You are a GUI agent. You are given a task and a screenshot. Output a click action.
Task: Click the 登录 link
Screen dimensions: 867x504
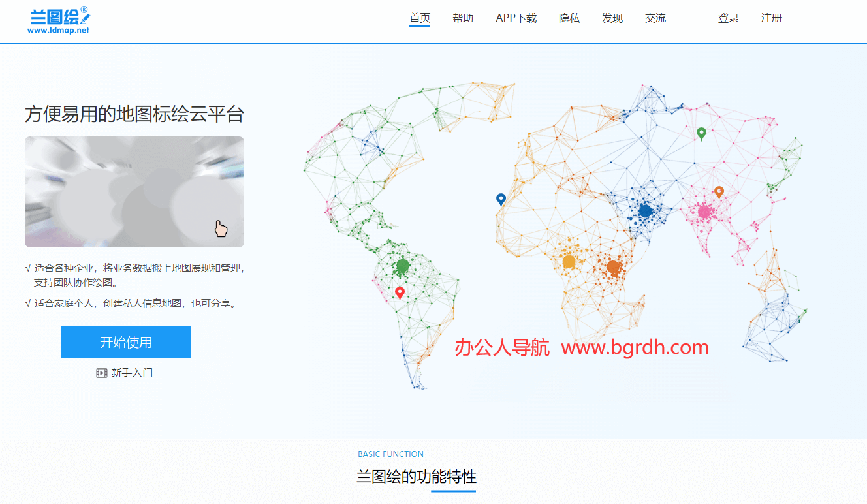coord(729,18)
